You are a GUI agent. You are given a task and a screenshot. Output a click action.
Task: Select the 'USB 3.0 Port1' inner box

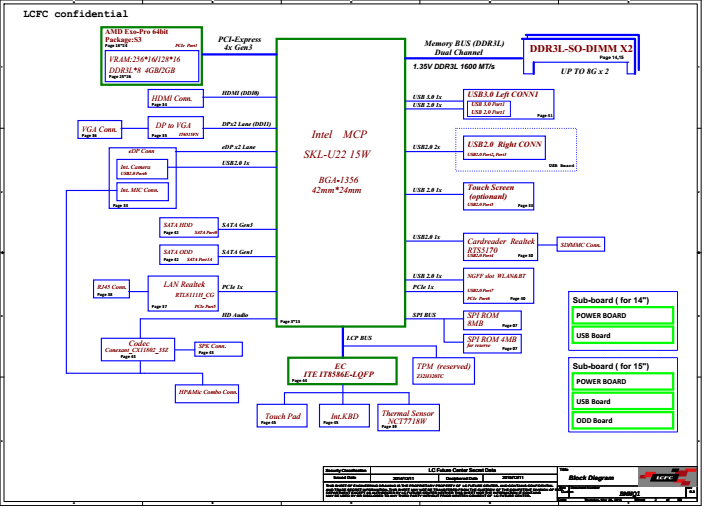pyautogui.click(x=488, y=104)
